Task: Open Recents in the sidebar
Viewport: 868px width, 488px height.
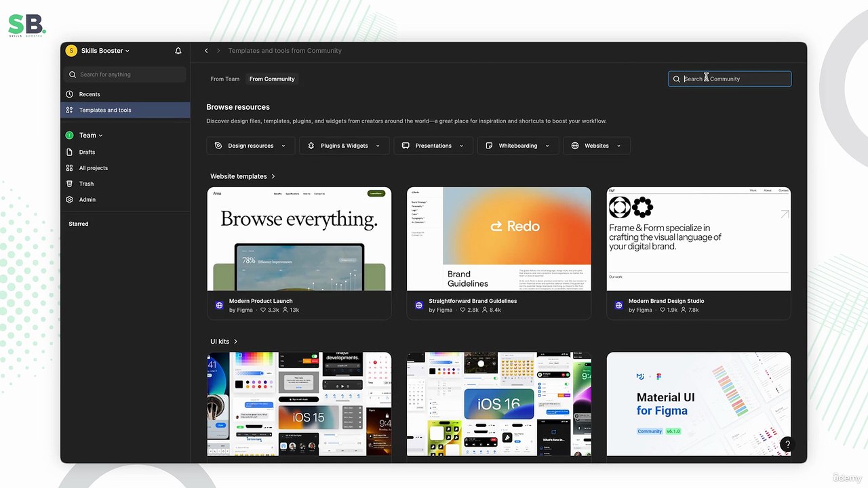Action: pyautogui.click(x=125, y=94)
